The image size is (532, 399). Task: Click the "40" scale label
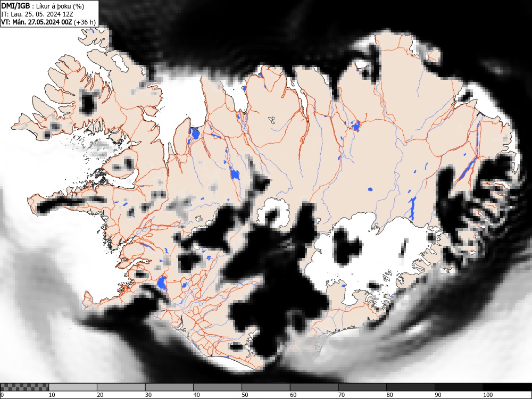[196, 395]
